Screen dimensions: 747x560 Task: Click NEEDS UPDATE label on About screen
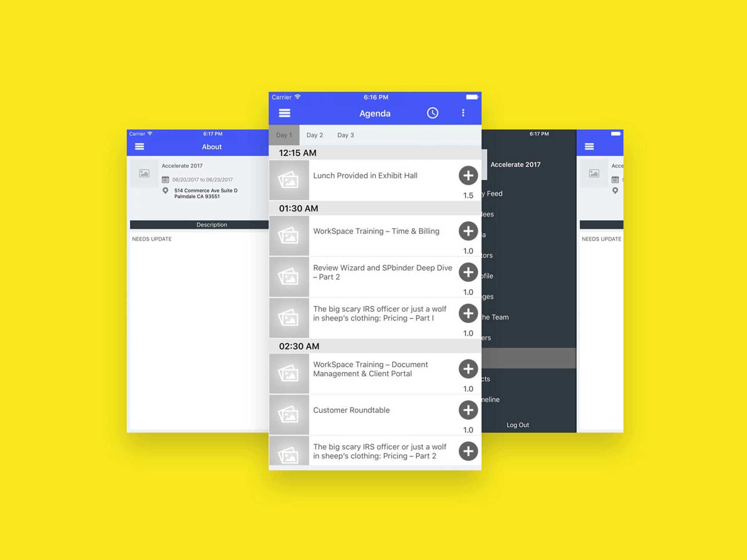153,239
